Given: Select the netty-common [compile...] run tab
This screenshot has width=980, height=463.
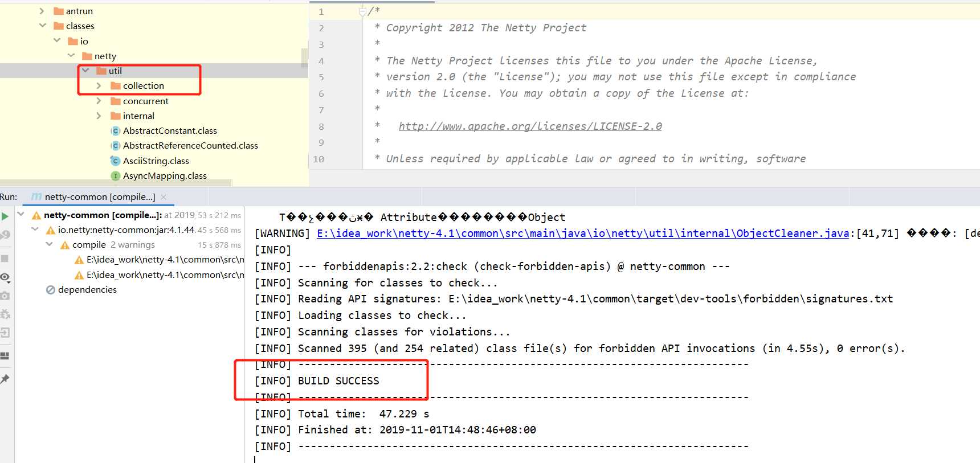Looking at the screenshot, I should pos(100,197).
